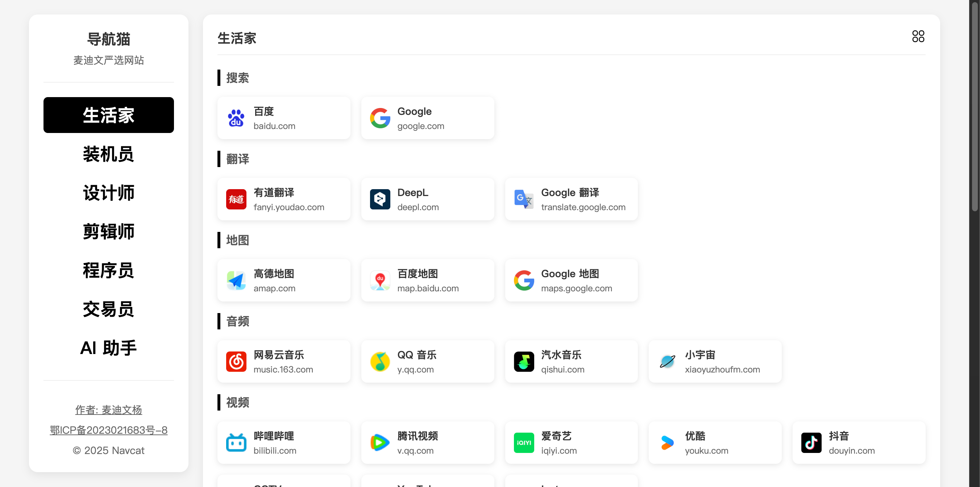This screenshot has height=487, width=980.
Task: Open v.qq.com link text
Action: pyautogui.click(x=415, y=450)
